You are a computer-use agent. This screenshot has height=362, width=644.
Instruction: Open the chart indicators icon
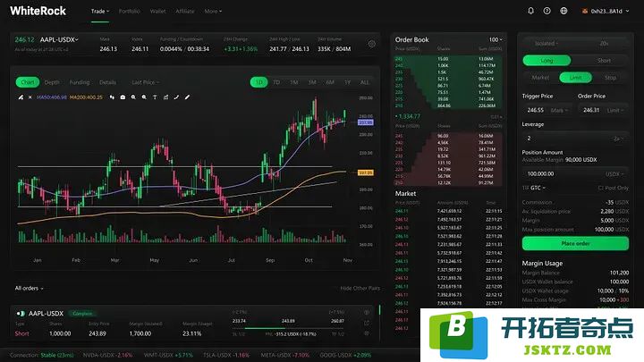165,97
